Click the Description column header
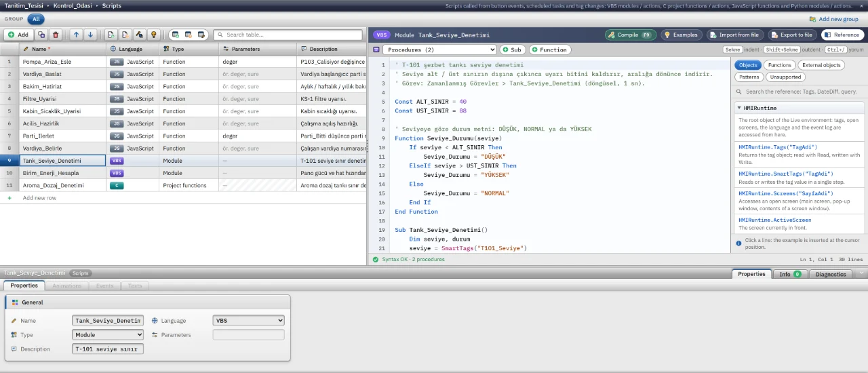The image size is (868, 373). tap(332, 49)
